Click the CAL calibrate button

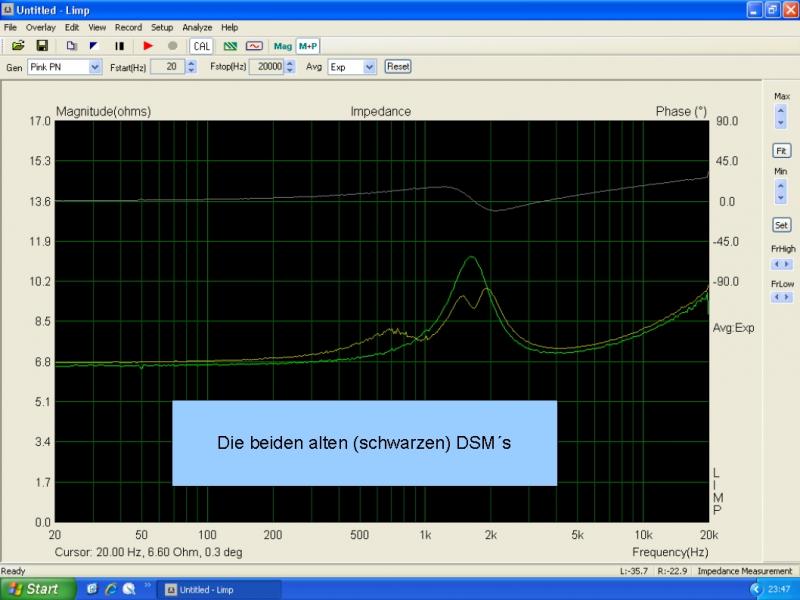(201, 46)
